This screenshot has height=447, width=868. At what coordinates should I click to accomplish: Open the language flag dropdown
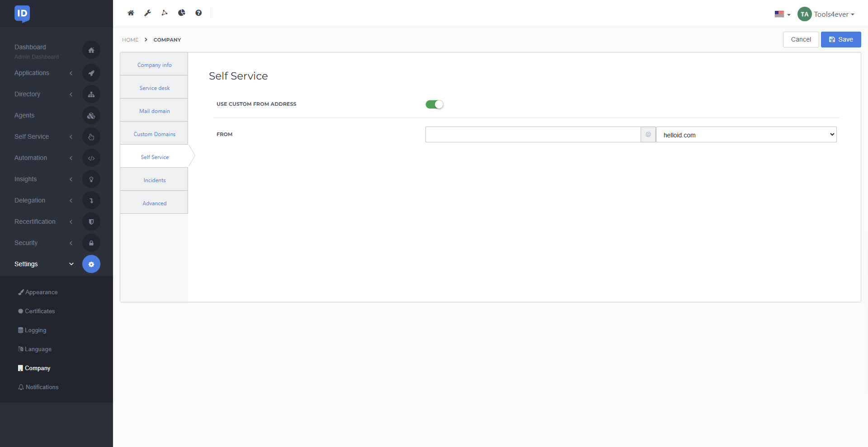click(x=782, y=14)
